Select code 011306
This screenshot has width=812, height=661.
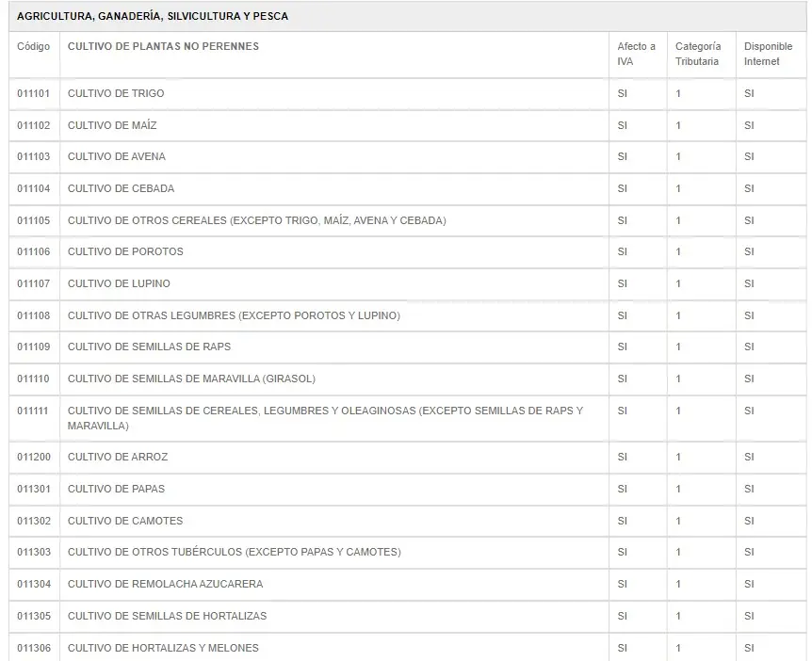pyautogui.click(x=34, y=649)
